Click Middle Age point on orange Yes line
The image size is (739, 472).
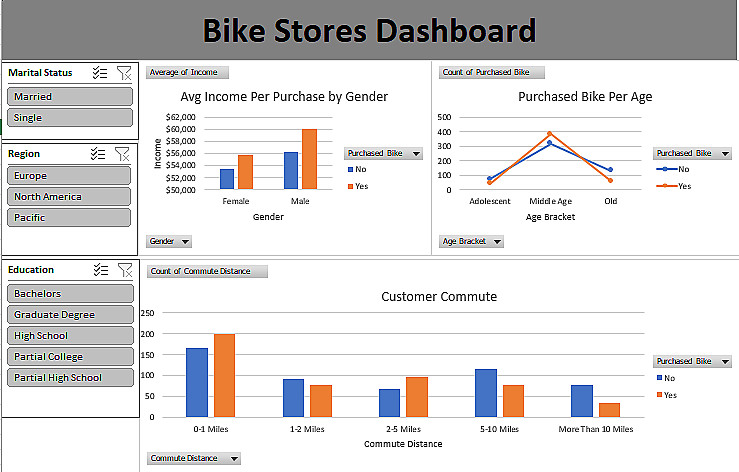click(x=550, y=133)
